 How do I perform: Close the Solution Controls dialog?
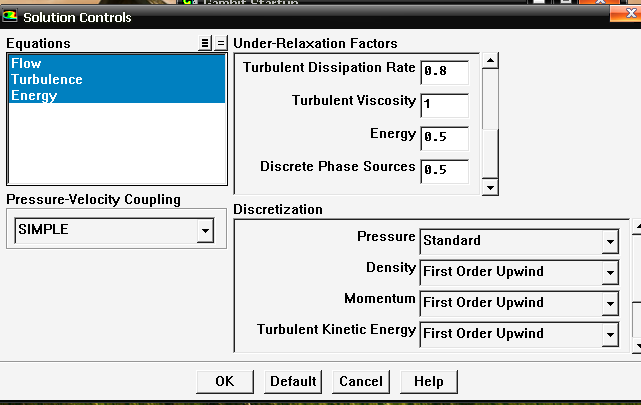pos(625,13)
